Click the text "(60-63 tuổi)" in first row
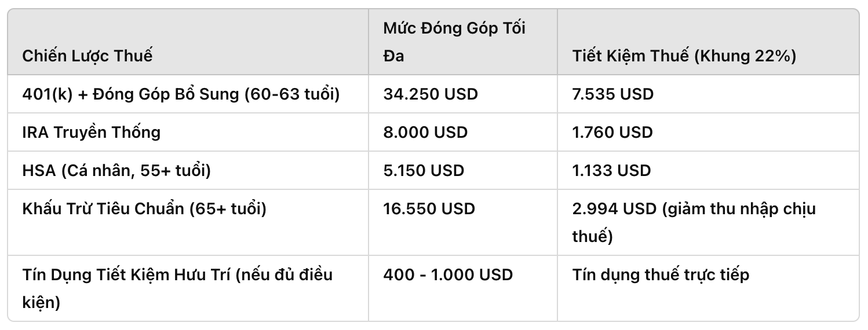The image size is (868, 330). click(x=292, y=94)
